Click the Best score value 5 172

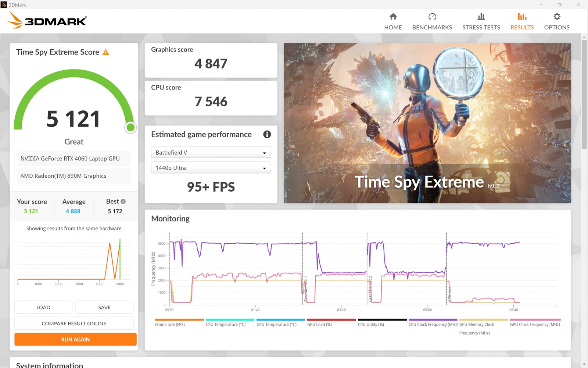tap(115, 211)
